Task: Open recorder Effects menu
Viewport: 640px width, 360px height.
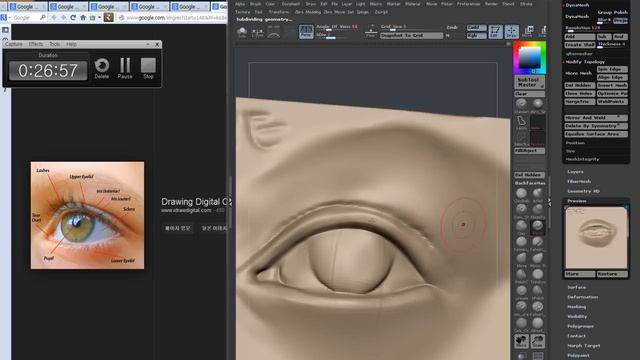Action: [x=36, y=44]
